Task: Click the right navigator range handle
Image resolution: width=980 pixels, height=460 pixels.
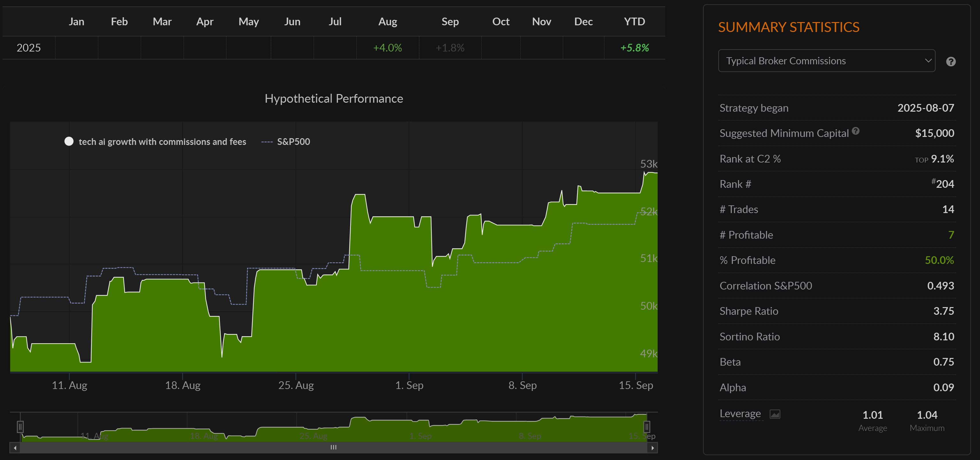Action: click(x=646, y=426)
